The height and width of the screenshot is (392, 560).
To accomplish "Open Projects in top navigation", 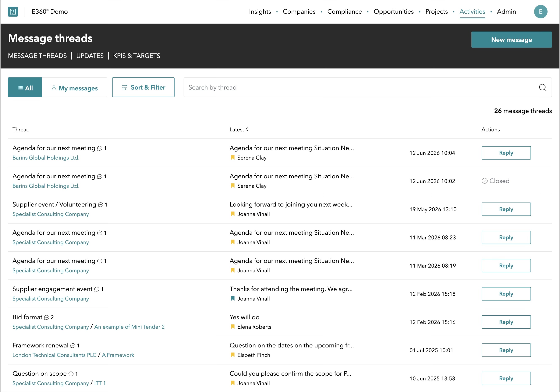I will [x=436, y=11].
